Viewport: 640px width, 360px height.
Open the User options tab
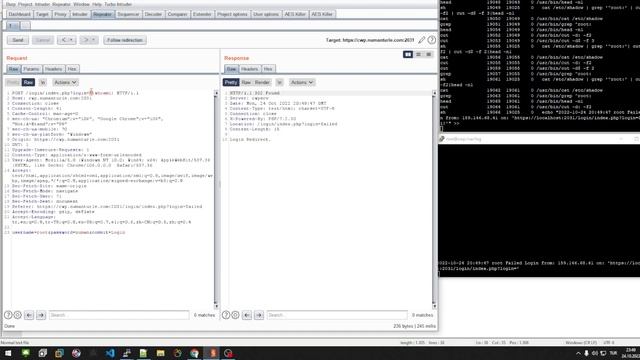coord(266,14)
